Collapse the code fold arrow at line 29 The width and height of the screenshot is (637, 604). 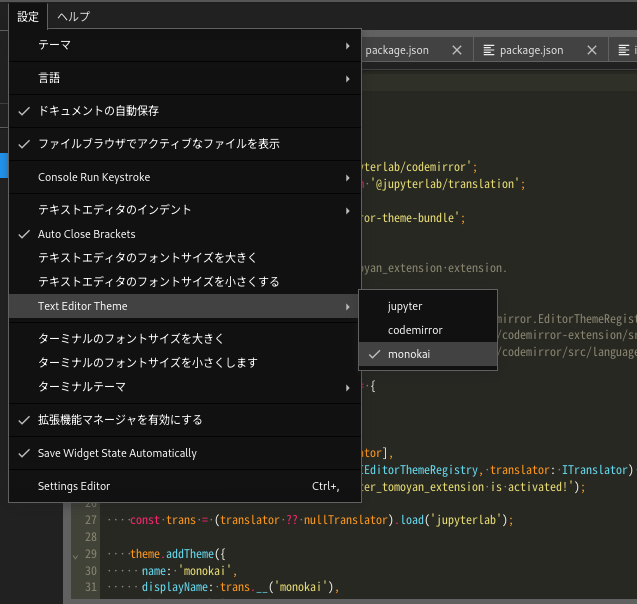pyautogui.click(x=77, y=554)
